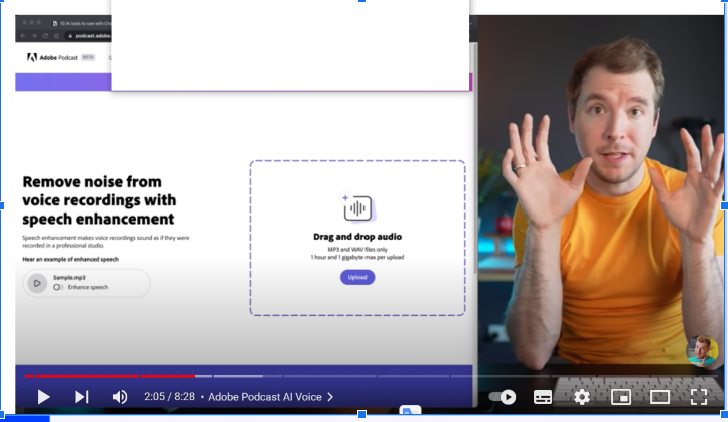Toggle the autoplay switch
This screenshot has height=422, width=728.
click(x=502, y=397)
